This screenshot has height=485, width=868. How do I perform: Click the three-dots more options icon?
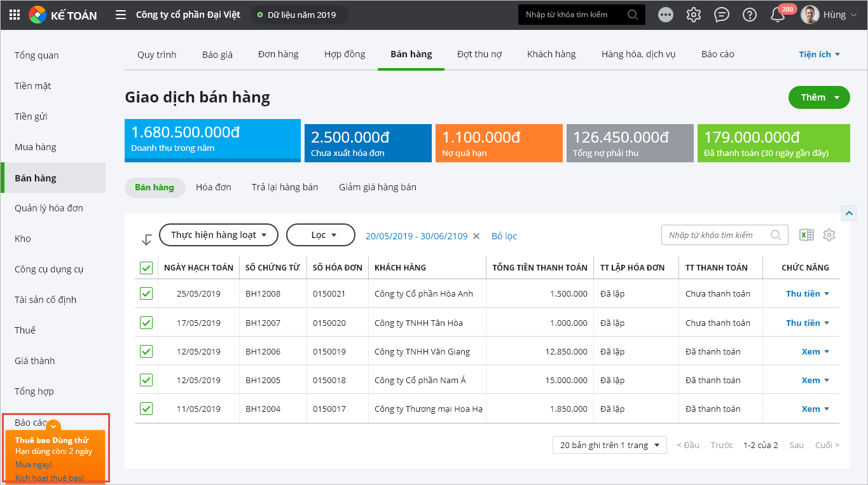click(x=666, y=15)
